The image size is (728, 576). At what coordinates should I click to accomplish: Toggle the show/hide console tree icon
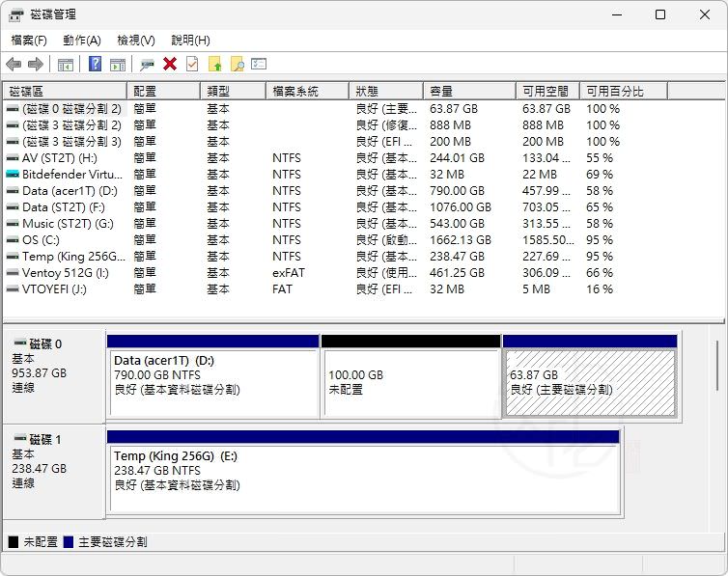click(65, 64)
